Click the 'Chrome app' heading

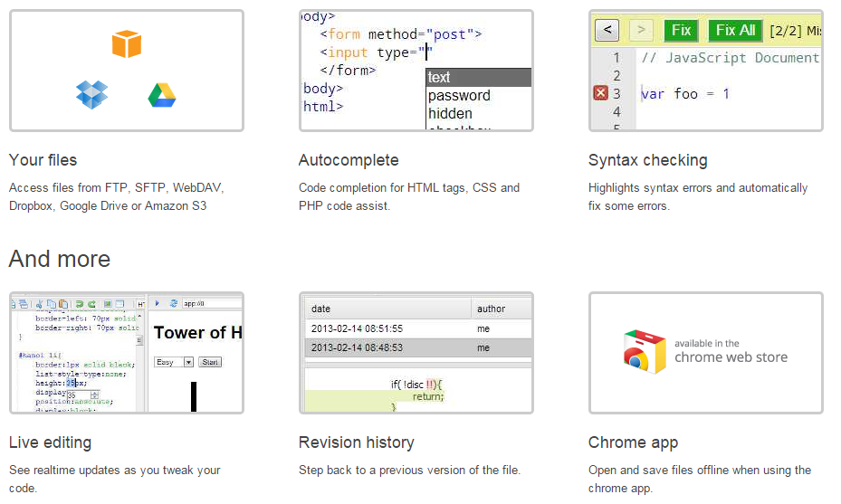(633, 442)
